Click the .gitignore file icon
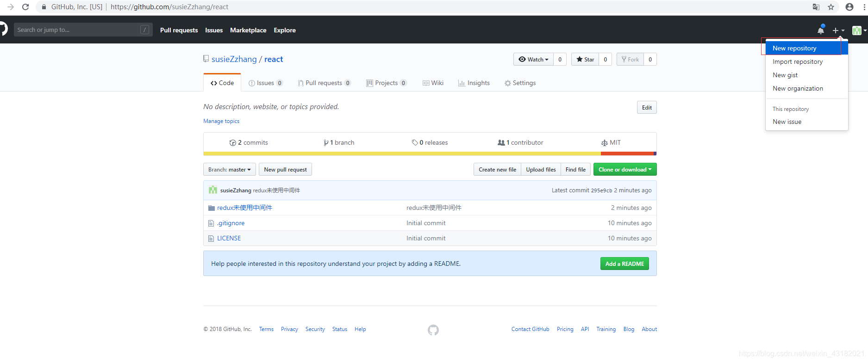 pos(211,223)
